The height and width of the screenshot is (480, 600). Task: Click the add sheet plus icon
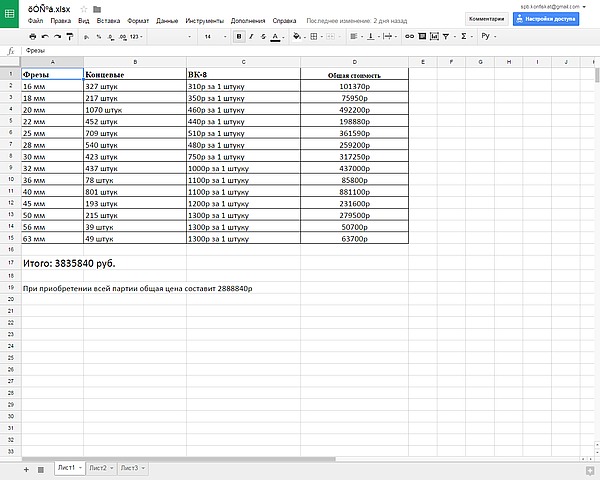(26, 468)
